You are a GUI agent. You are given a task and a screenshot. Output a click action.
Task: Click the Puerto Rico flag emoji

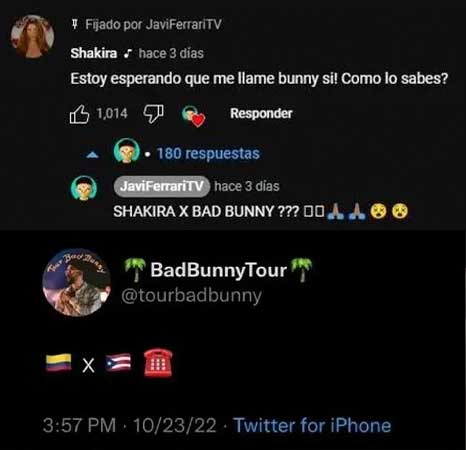pos(118,363)
